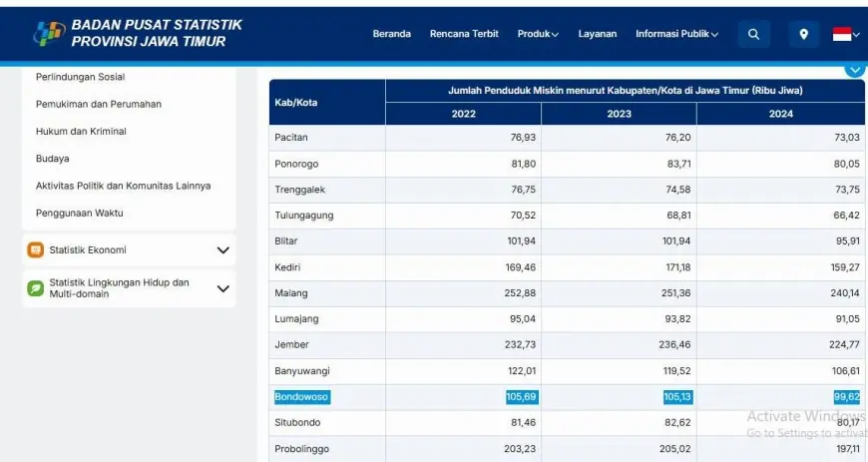Viewport: 868px width, 462px height.
Task: Click the 2023 column header
Action: (619, 114)
